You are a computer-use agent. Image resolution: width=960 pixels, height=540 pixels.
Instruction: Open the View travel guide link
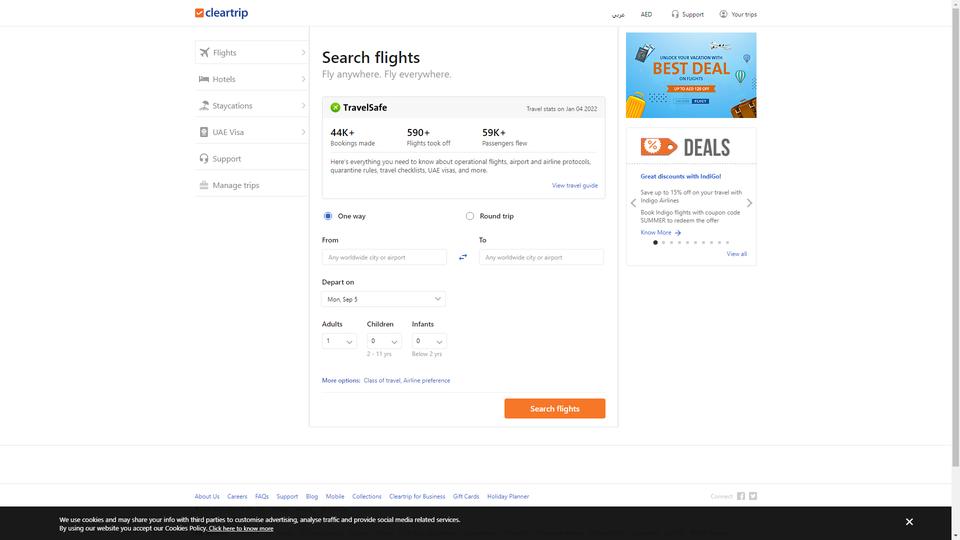(x=574, y=186)
